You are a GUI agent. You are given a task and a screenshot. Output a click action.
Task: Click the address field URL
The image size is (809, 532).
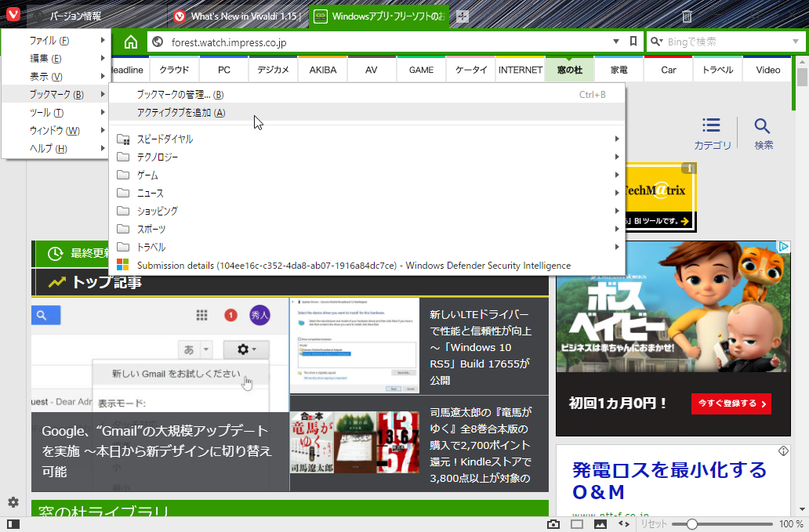pos(229,42)
